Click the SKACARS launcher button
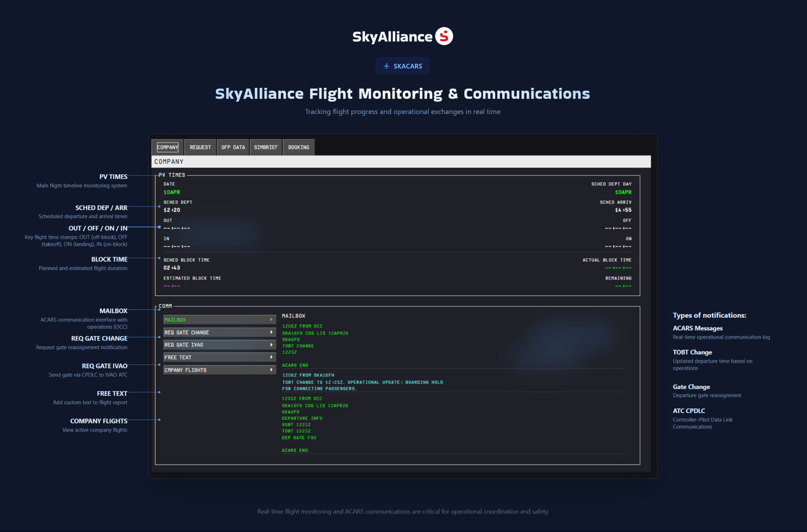 point(402,66)
